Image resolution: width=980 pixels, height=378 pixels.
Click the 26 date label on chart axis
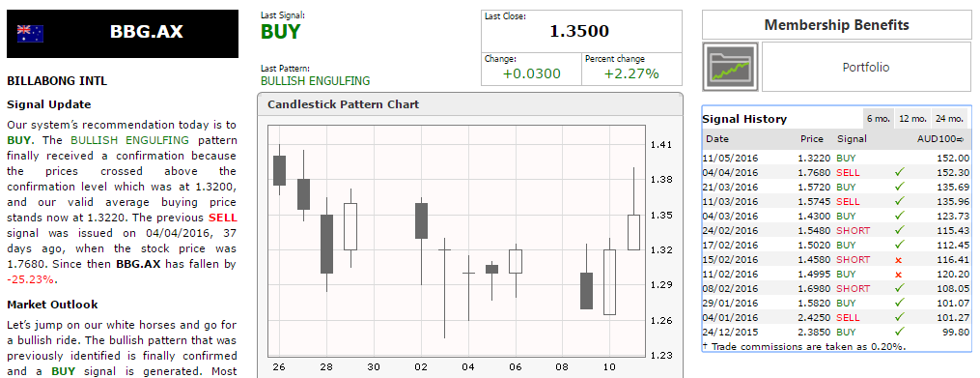(280, 366)
